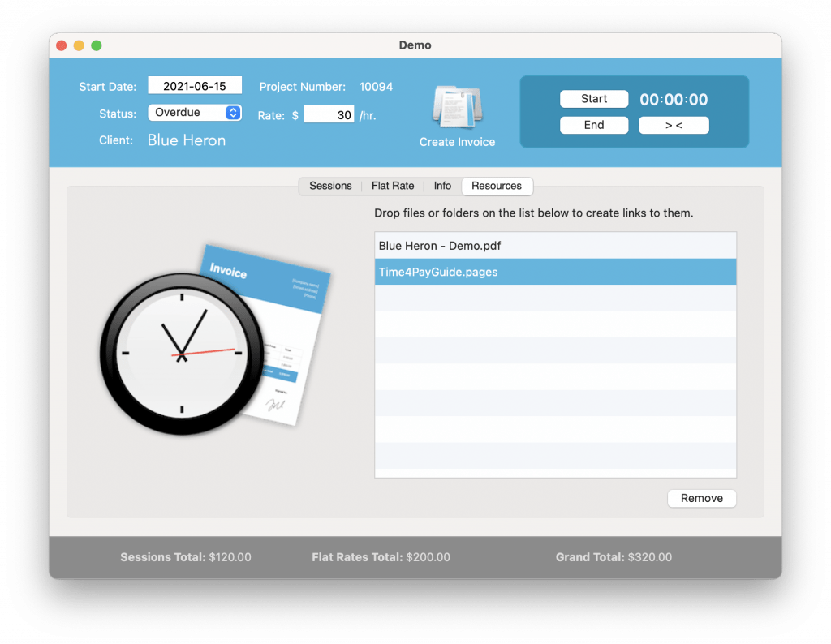Image resolution: width=831 pixels, height=644 pixels.
Task: Select the Time4PayGuide.pages resource row
Action: (x=555, y=272)
